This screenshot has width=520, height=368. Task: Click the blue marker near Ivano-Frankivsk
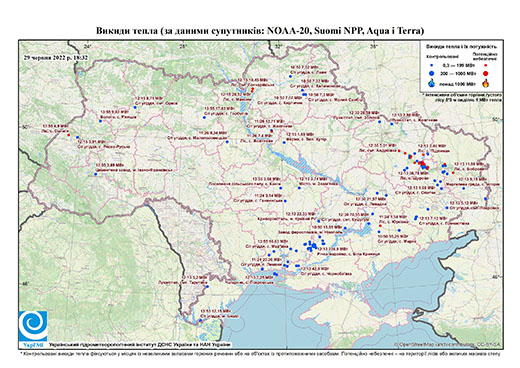96,174
